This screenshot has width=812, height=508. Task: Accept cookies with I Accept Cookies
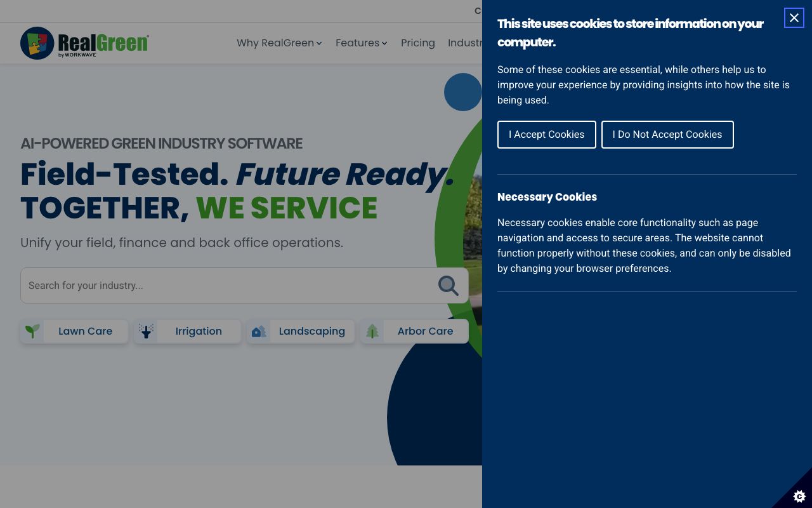(x=547, y=135)
